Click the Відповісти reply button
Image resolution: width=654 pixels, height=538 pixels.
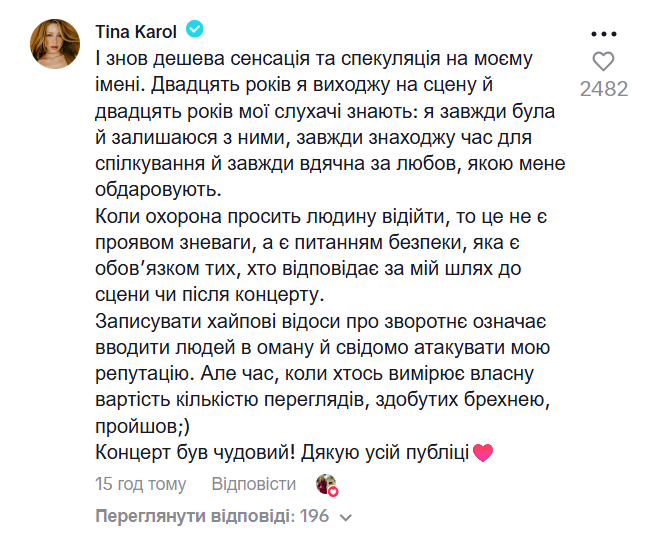pyautogui.click(x=254, y=484)
